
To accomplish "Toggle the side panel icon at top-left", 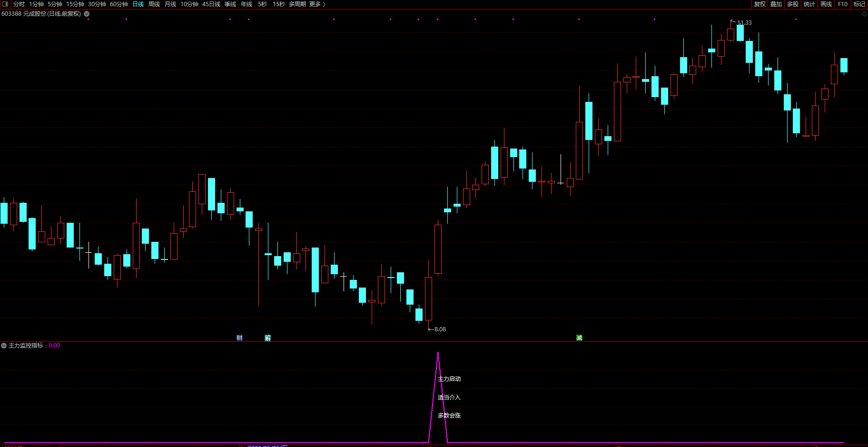I will point(5,4).
